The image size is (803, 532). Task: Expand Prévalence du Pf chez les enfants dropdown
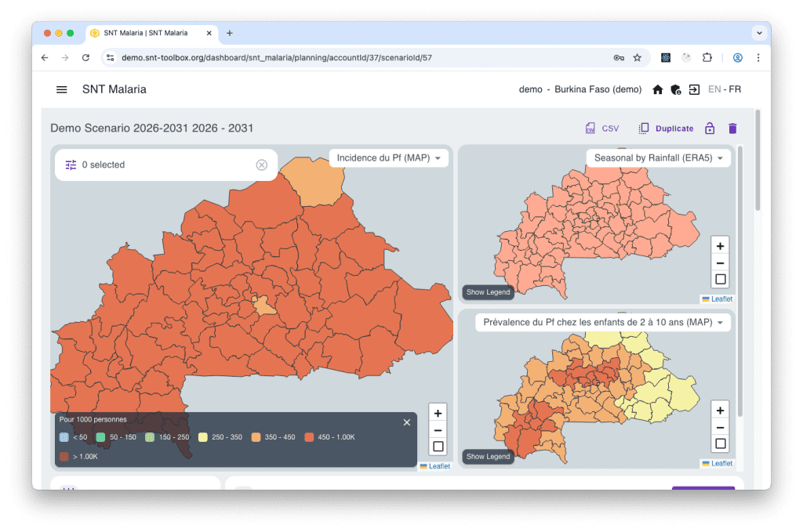pyautogui.click(x=603, y=322)
